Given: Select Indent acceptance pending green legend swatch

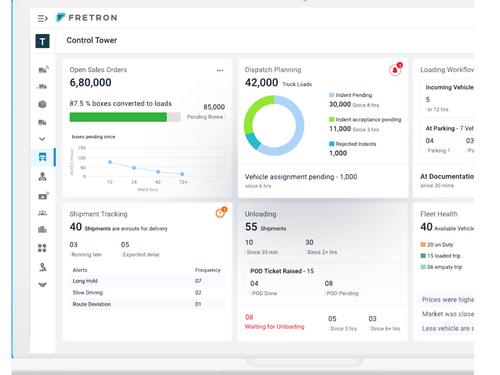Looking at the screenshot, I should click(x=332, y=119).
